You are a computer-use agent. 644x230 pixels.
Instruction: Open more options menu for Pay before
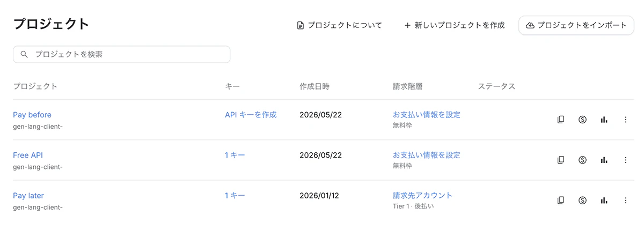(625, 120)
